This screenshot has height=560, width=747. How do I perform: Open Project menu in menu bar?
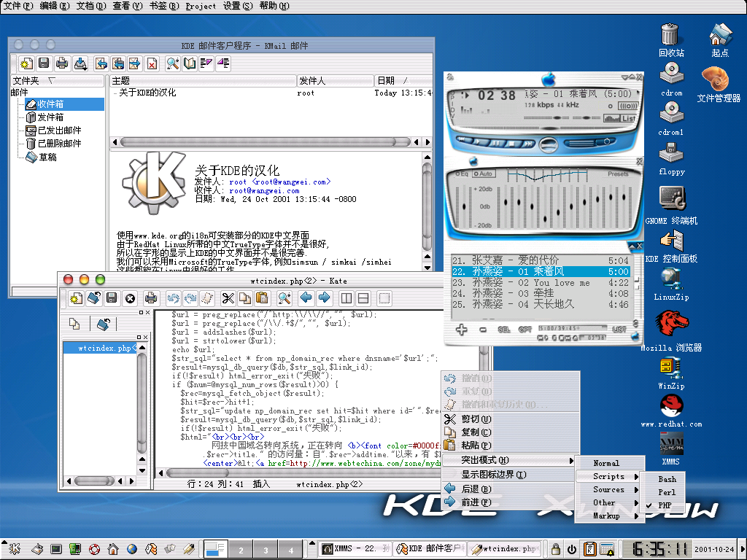tap(201, 6)
